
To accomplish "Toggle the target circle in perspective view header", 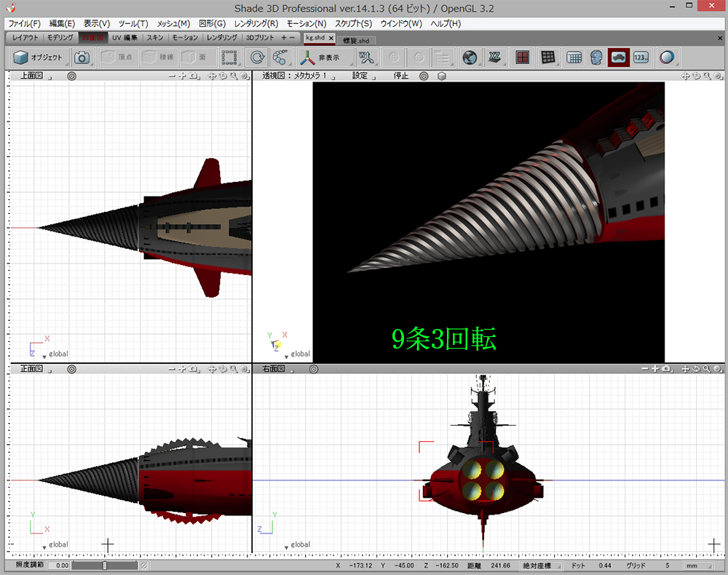I will (x=424, y=76).
